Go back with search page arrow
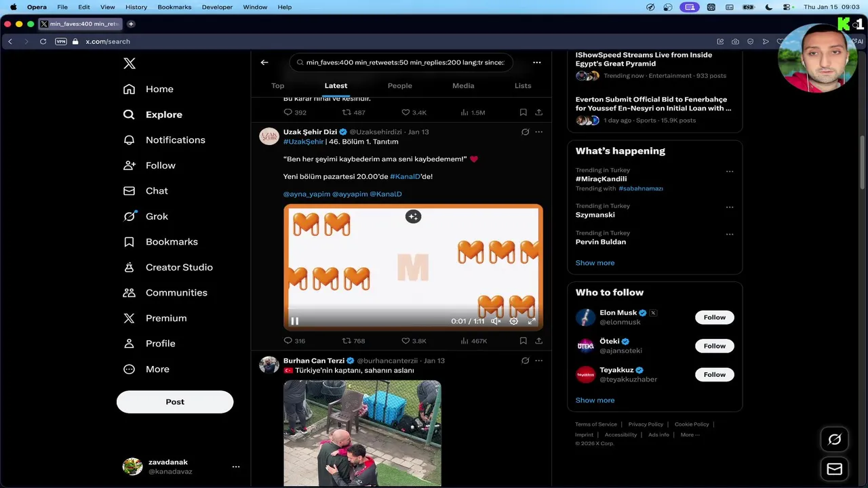868x488 pixels. (264, 62)
